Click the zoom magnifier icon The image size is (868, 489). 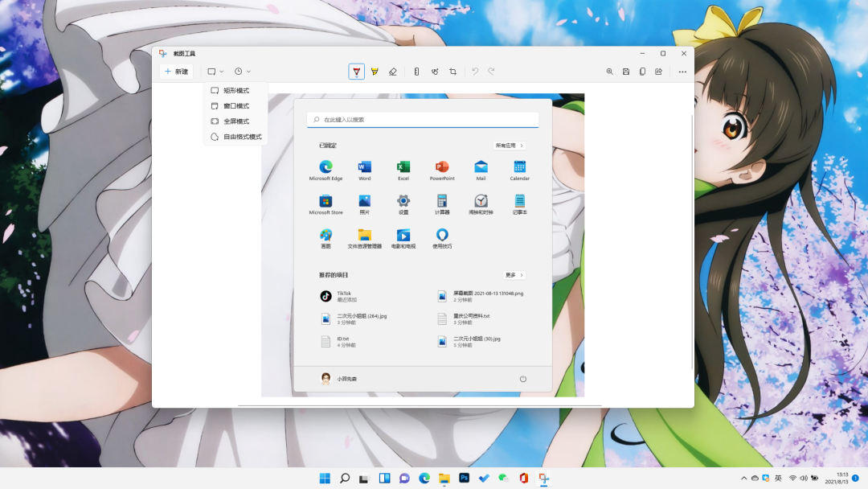click(x=610, y=72)
